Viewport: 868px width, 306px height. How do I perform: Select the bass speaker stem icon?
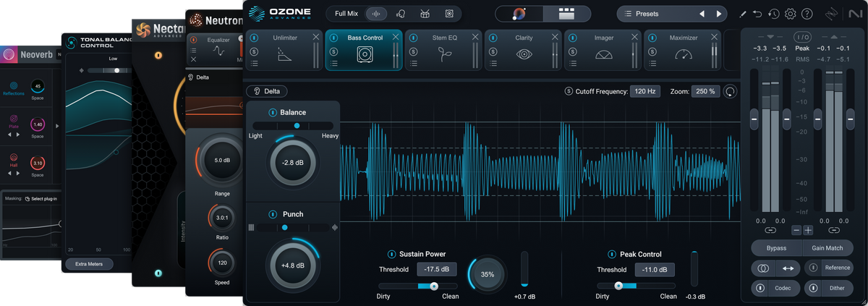pos(449,14)
